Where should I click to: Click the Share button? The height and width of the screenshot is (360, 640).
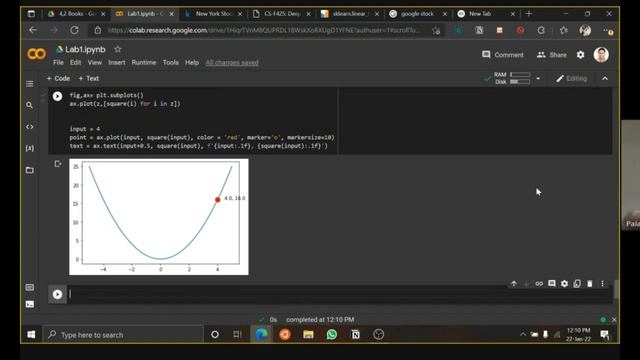pyautogui.click(x=552, y=55)
